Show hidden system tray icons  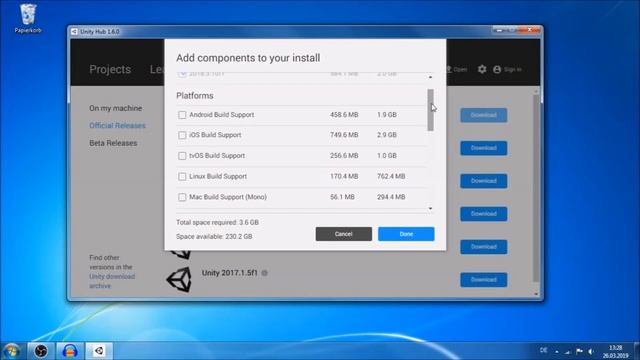557,351
